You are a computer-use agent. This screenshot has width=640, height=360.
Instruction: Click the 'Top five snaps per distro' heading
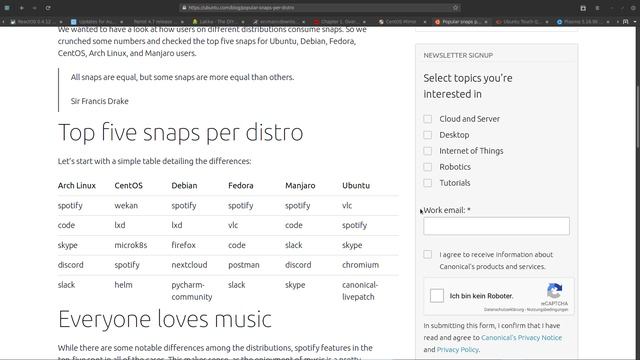[180, 133]
